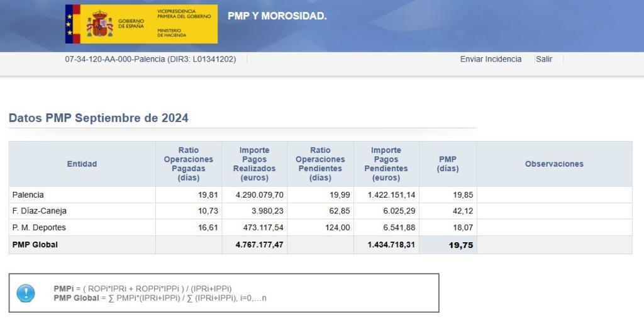Screen dimensions: 644x319
Task: Select the Palencia entity row name
Action: [x=28, y=195]
